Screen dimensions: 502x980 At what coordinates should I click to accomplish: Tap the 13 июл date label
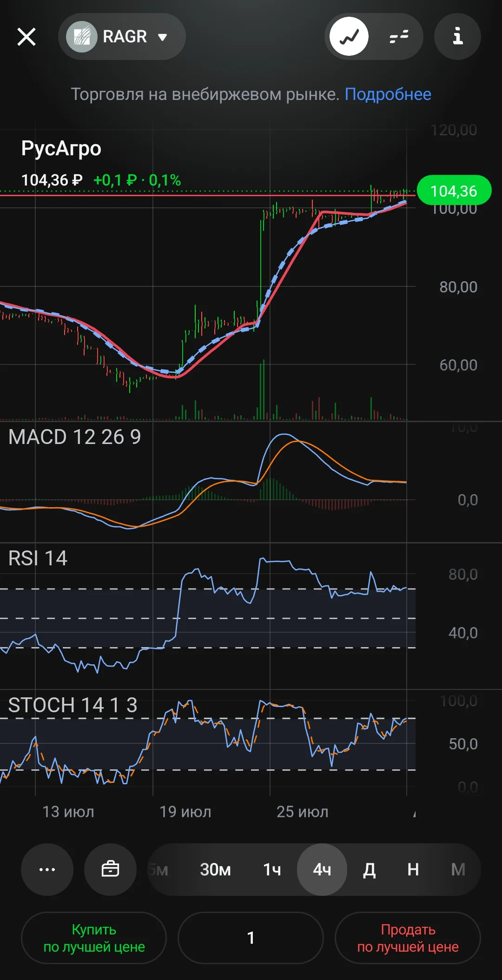pos(68,812)
